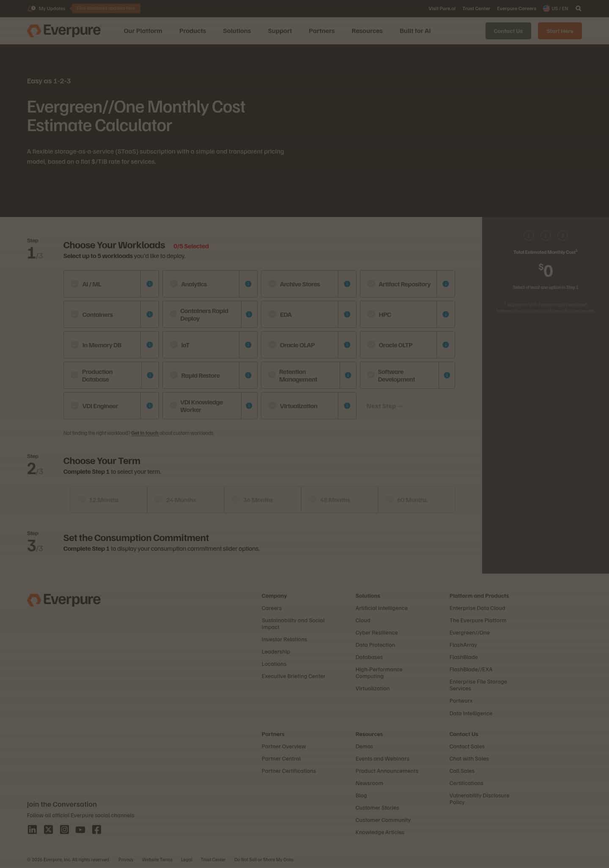Screen dimensions: 609x868
Task: Show info for AI / ML workload
Action: coord(150,284)
